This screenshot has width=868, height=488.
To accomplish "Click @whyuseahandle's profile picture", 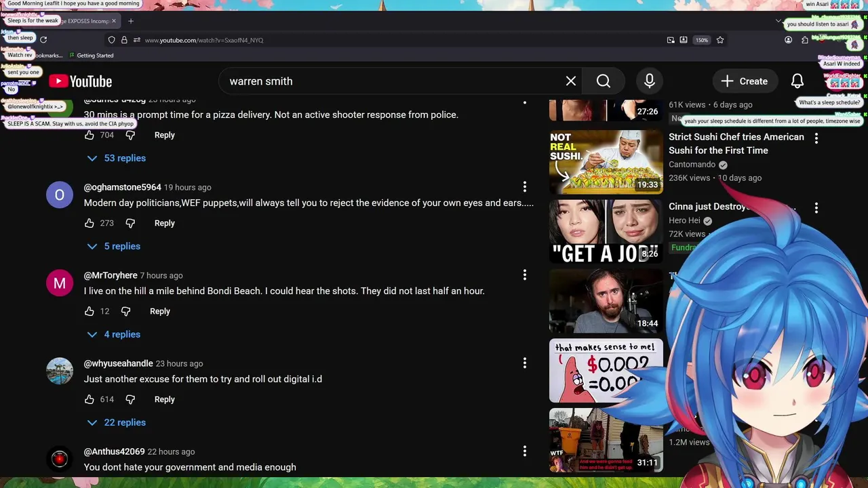I will point(60,371).
